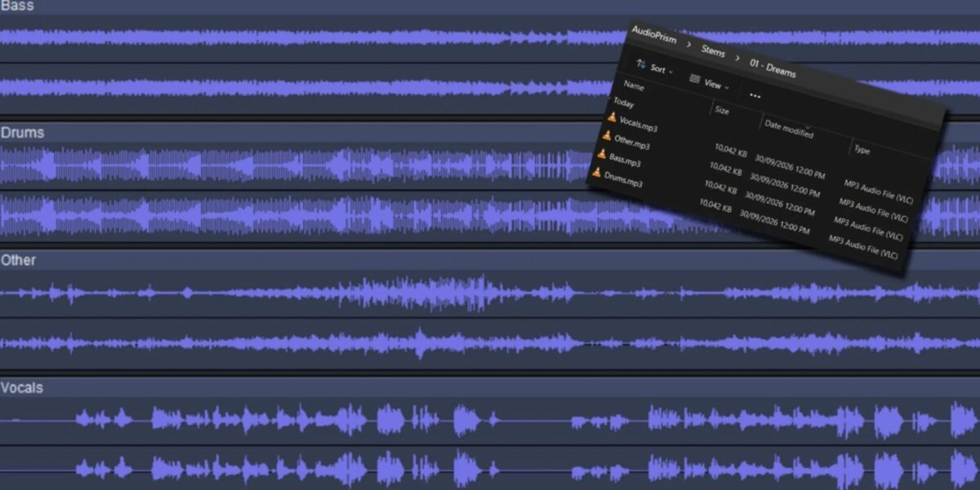Click the Sort arrows icon in file explorer
Image resolution: width=980 pixels, height=490 pixels.
pyautogui.click(x=641, y=64)
